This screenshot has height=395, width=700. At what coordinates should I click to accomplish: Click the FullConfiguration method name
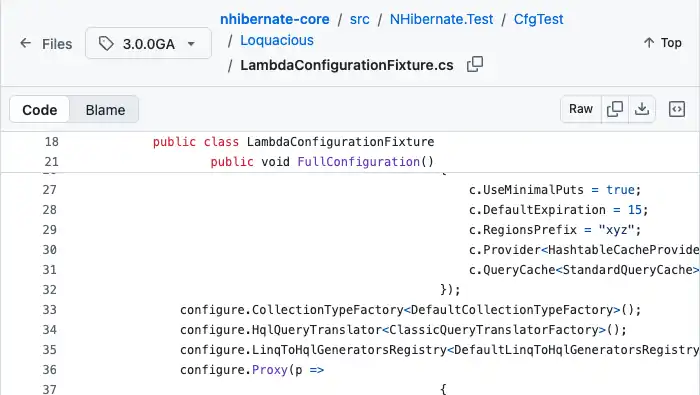click(358, 162)
